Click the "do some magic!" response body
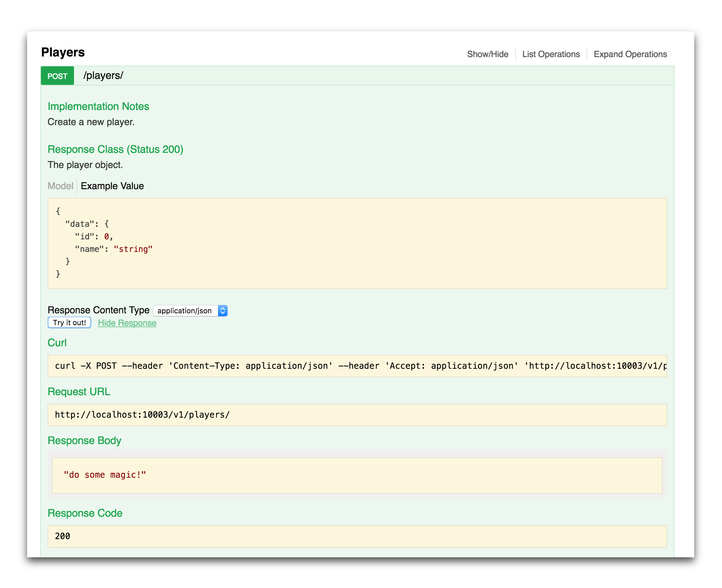This screenshot has height=588, width=722. point(105,475)
